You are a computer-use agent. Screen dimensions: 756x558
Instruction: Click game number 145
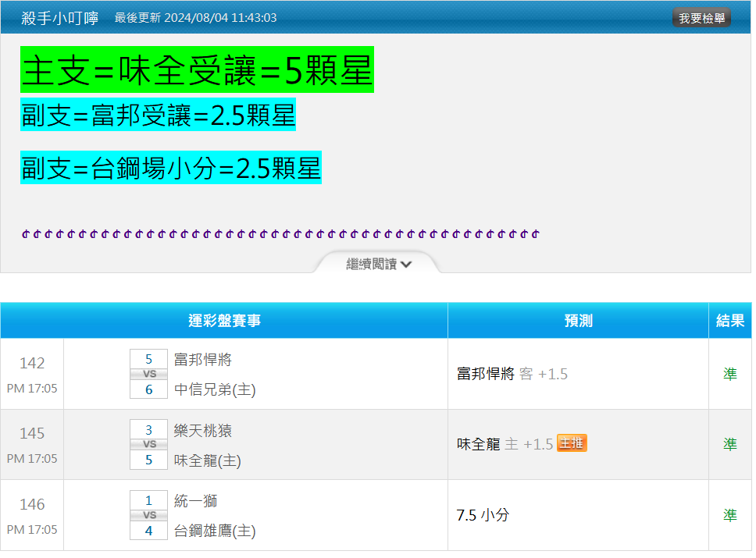click(x=32, y=433)
